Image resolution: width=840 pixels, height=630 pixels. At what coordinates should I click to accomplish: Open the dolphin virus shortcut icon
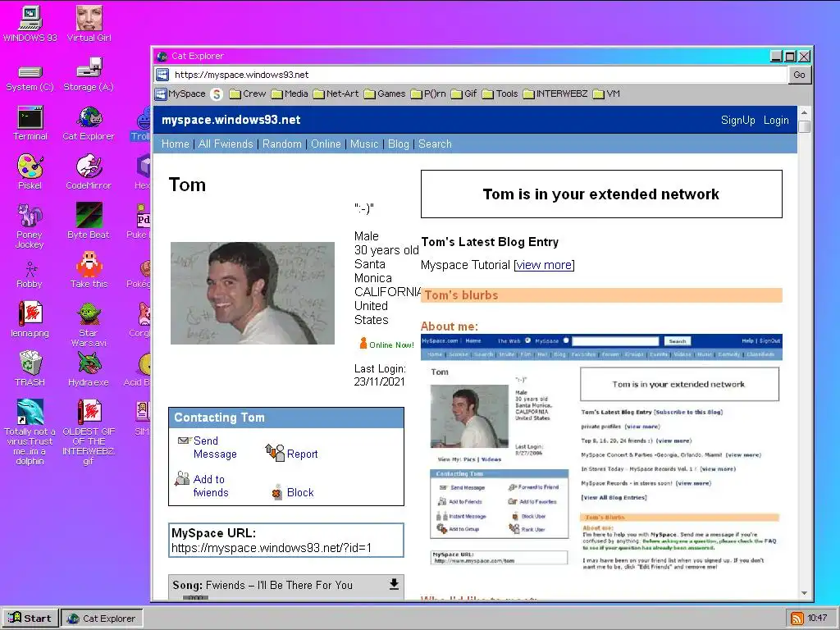tap(30, 431)
